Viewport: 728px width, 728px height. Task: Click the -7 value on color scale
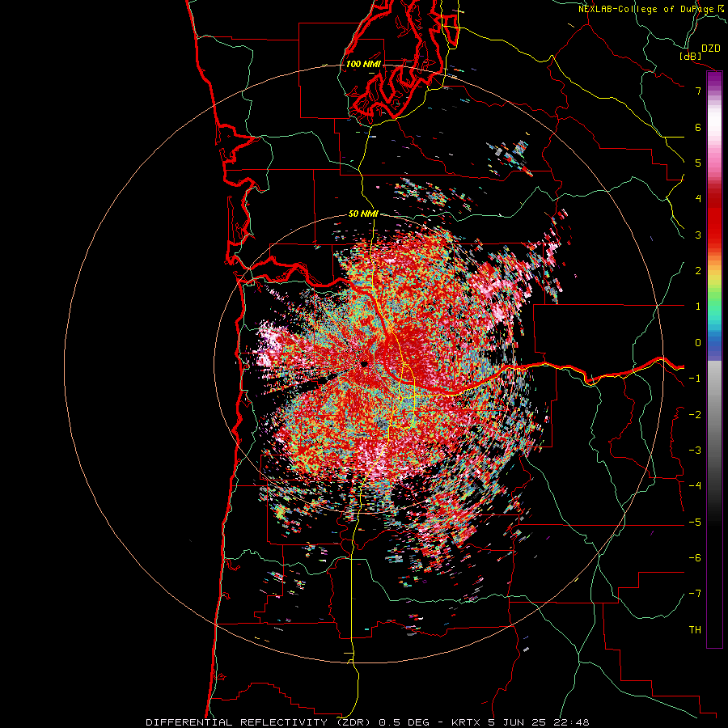tap(695, 594)
